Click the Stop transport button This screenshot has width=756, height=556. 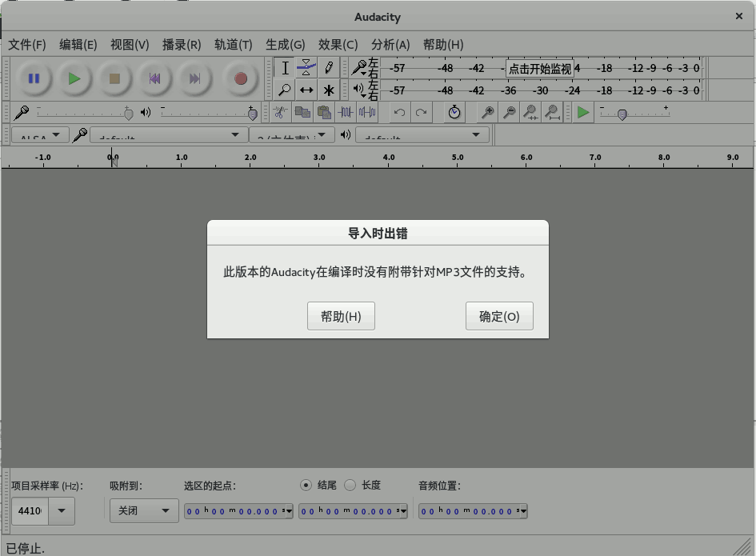click(x=114, y=78)
